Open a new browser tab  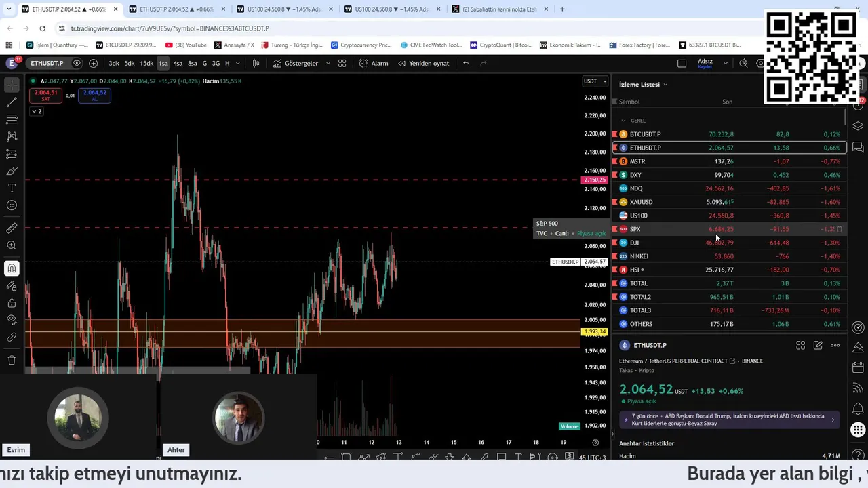[x=562, y=9]
